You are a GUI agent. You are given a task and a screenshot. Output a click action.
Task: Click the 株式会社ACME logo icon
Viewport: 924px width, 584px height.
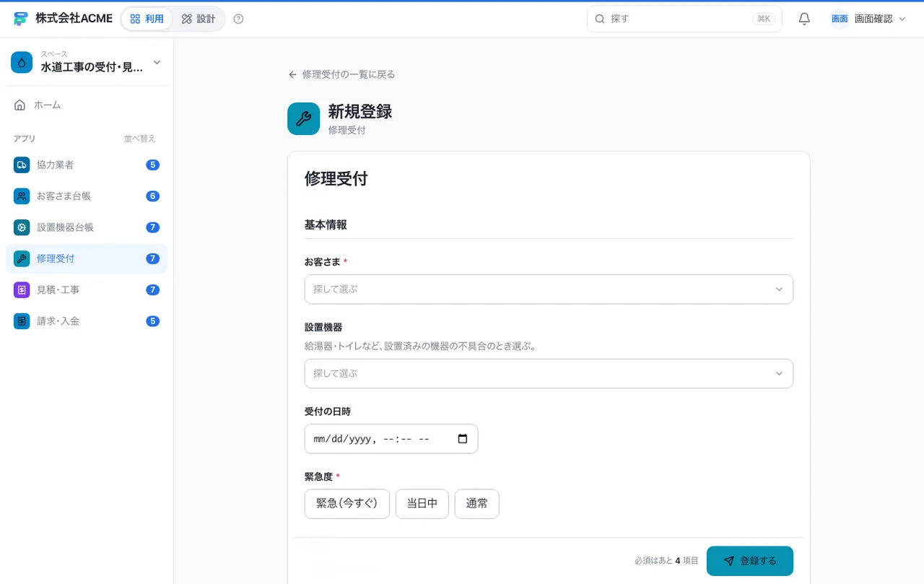(21, 19)
